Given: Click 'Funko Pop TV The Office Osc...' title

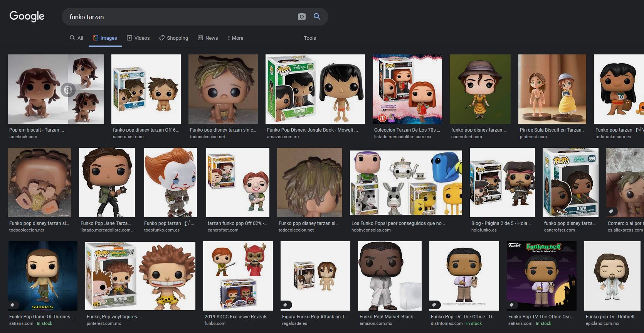Looking at the screenshot, I should 541,316.
